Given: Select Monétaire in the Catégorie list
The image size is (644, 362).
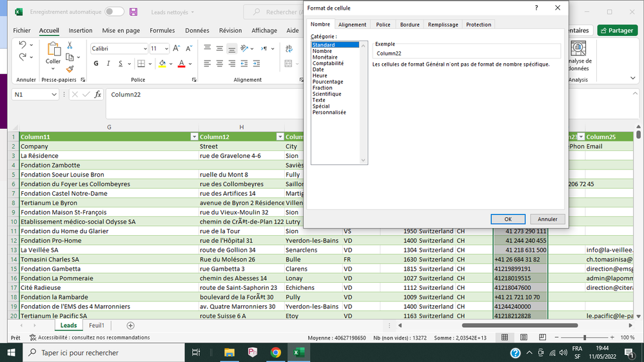Looking at the screenshot, I should [325, 57].
